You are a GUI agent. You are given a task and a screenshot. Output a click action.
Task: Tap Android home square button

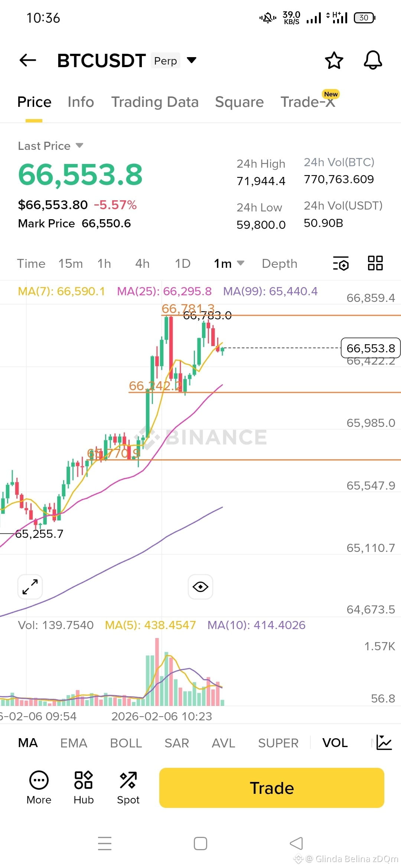coord(200,843)
